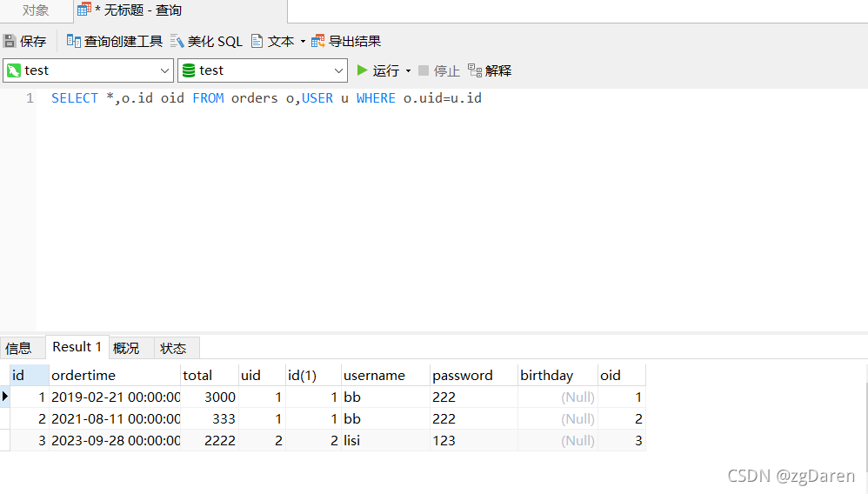Click the oid column header

click(622, 375)
